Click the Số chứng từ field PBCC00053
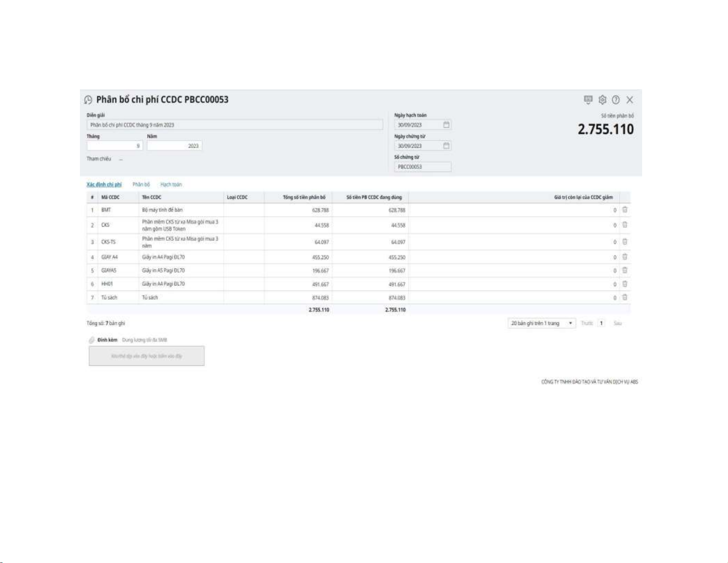728x563 pixels. [423, 167]
